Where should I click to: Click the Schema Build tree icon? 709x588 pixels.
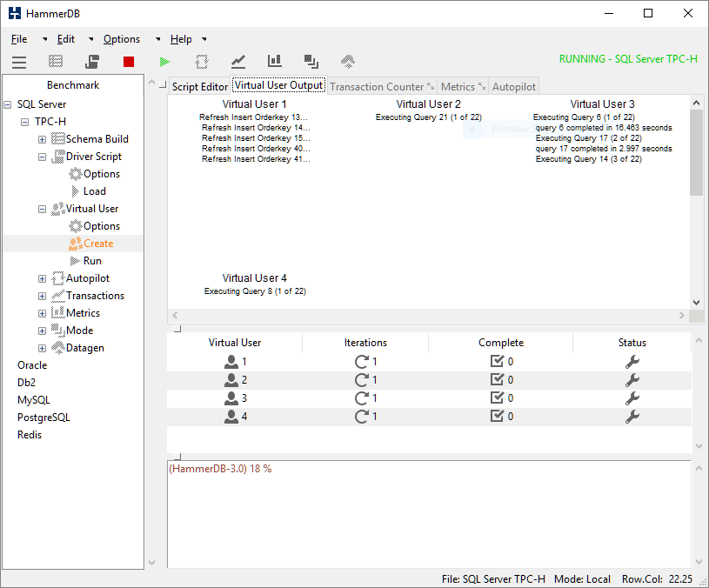pyautogui.click(x=58, y=139)
